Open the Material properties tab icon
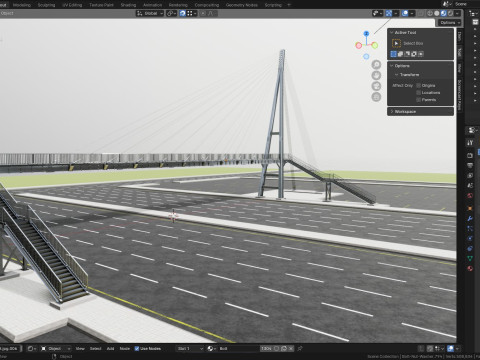The image size is (480, 360). 470,268
